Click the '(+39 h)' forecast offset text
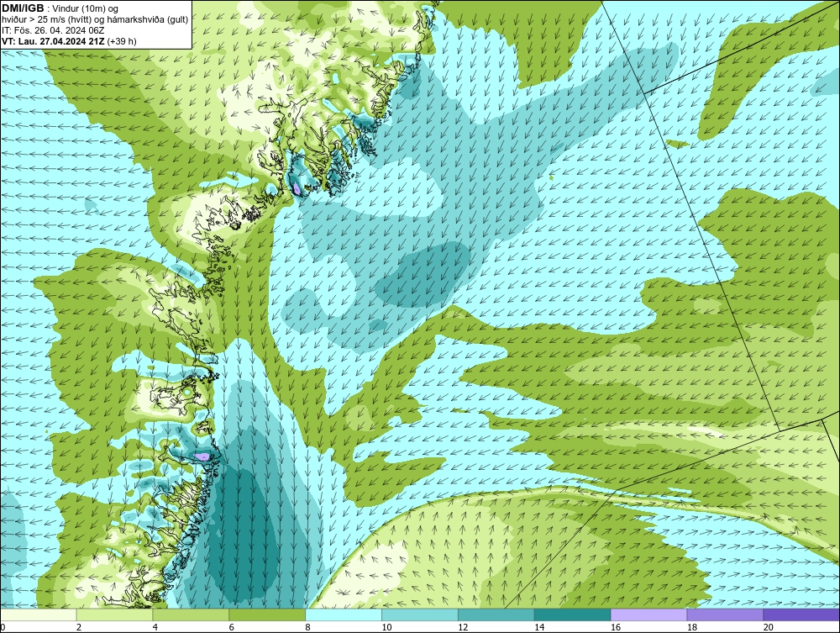The width and height of the screenshot is (840, 633). 122,41
